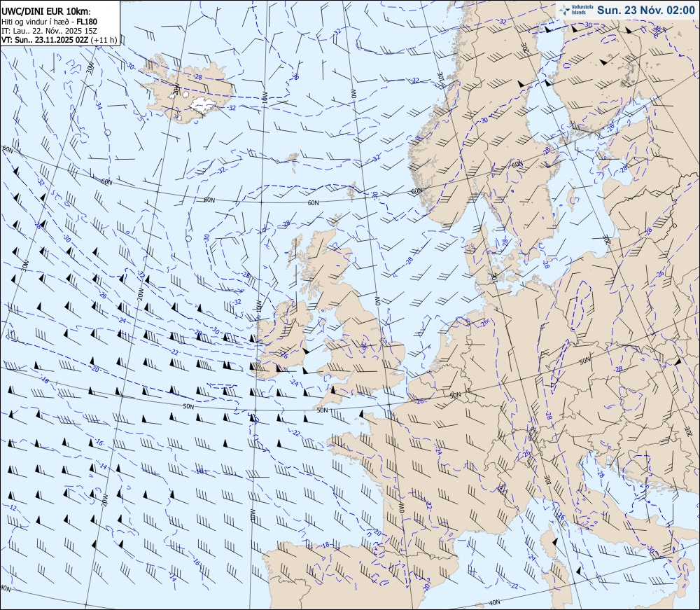Click the Veðurstofa Íslands logo
Image resolution: width=700 pixels, height=610 pixels.
(x=575, y=10)
